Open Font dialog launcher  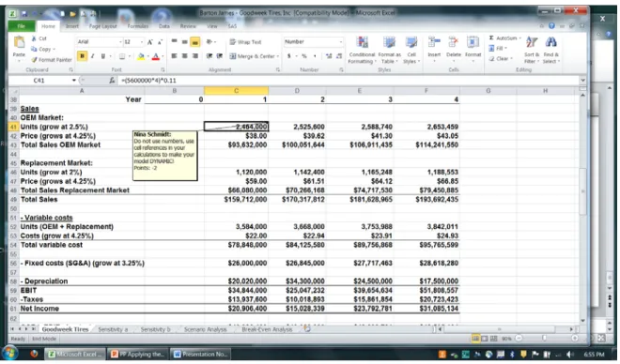[163, 69]
